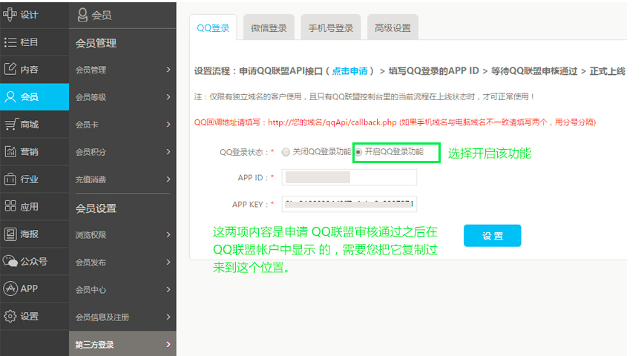Image resolution: width=644 pixels, height=356 pixels.
Task: Expand 会员中心 submenu arrow
Action: (168, 289)
